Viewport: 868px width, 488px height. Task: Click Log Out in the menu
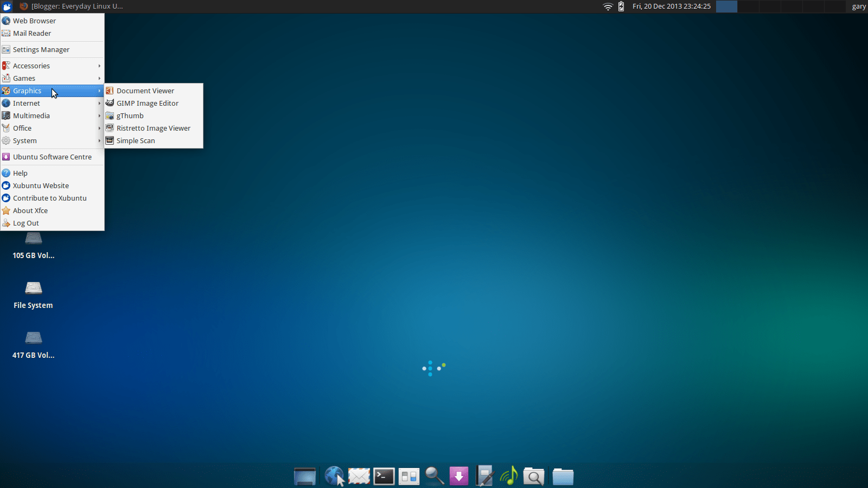26,223
